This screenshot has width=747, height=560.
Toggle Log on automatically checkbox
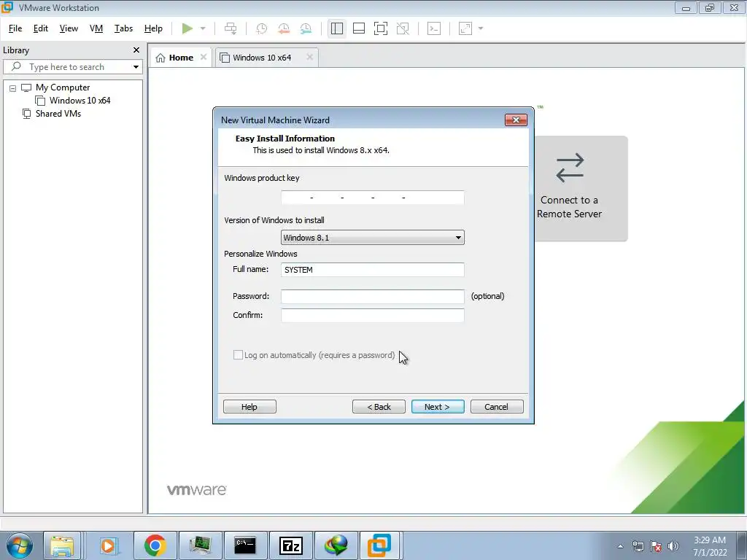[x=238, y=355]
